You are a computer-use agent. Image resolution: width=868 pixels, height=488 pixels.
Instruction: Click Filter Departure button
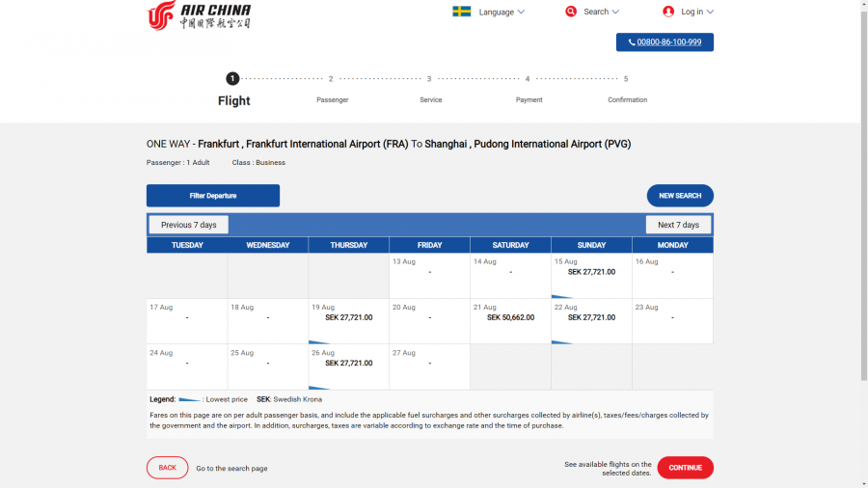point(213,196)
